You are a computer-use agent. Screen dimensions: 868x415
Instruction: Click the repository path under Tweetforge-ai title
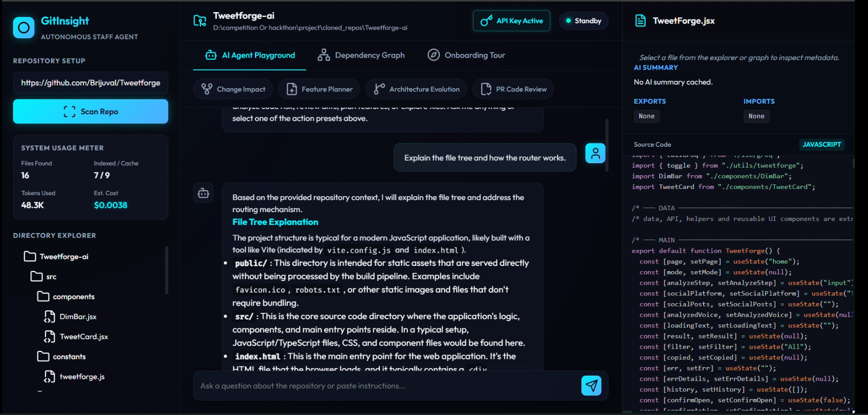[310, 28]
